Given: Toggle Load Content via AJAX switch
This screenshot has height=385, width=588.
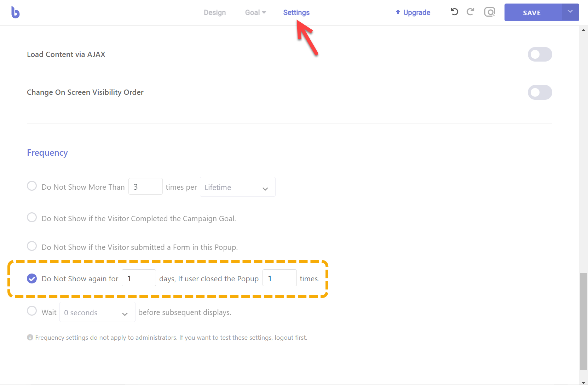Looking at the screenshot, I should coord(540,54).
